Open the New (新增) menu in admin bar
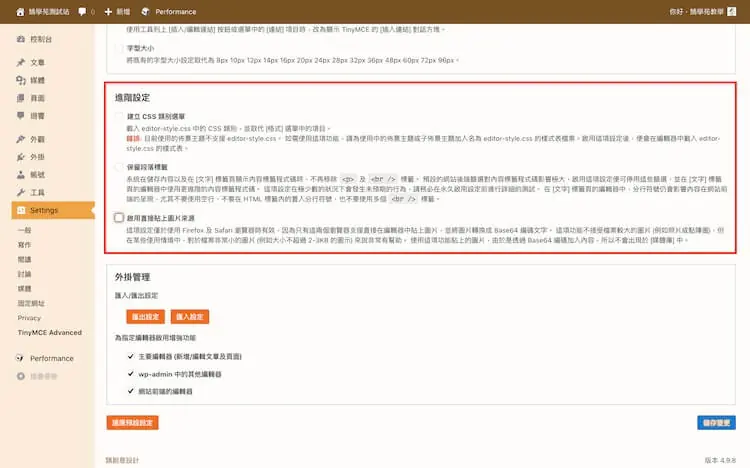Viewport: 750px width, 468px height. pos(117,11)
